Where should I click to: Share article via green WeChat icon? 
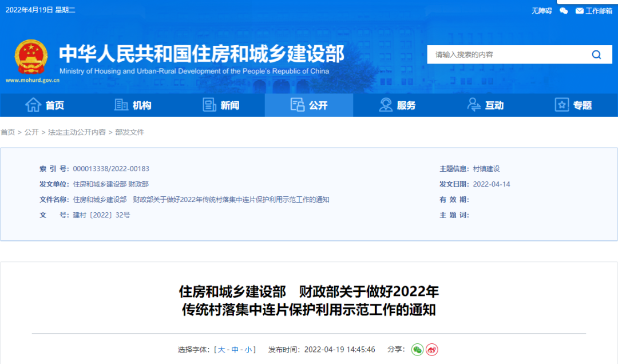click(417, 350)
